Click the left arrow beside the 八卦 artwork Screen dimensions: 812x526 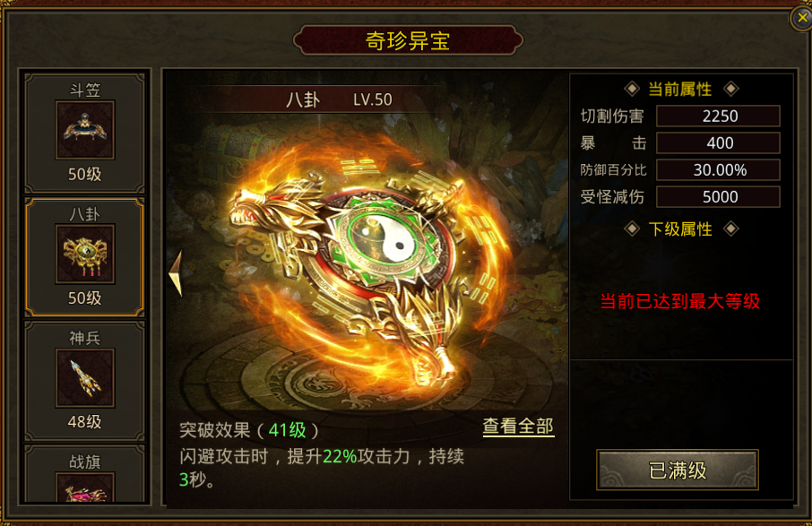click(176, 273)
